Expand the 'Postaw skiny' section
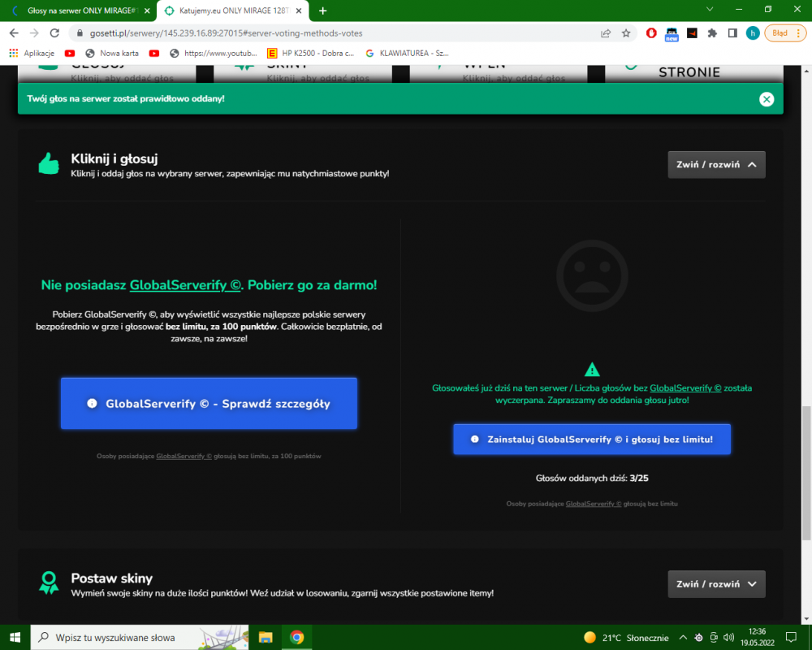 716,584
